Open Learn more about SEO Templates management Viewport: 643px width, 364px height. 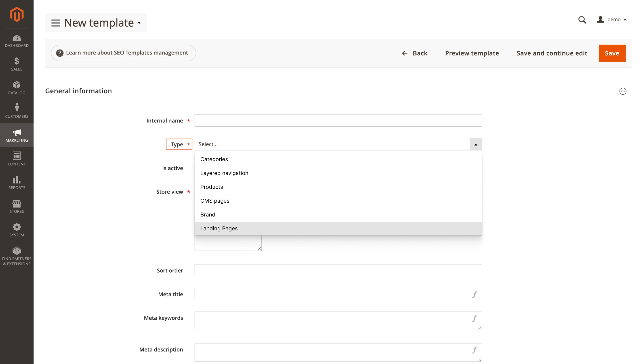click(123, 53)
